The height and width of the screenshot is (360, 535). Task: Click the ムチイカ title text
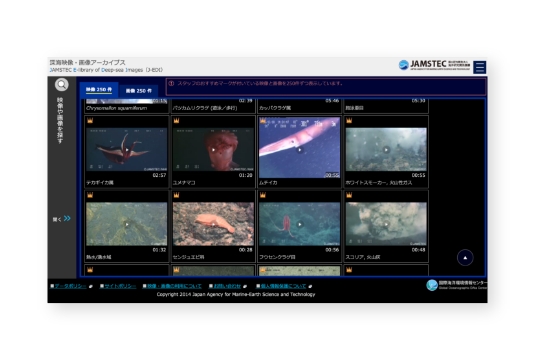coord(268,183)
